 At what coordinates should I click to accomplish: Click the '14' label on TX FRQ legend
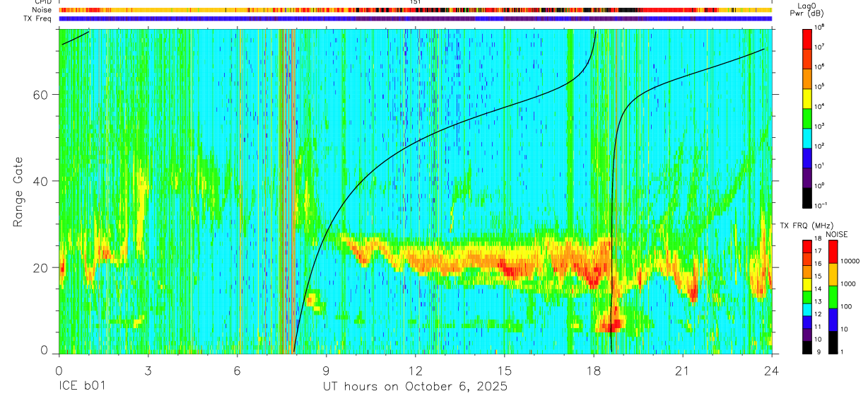[818, 289]
